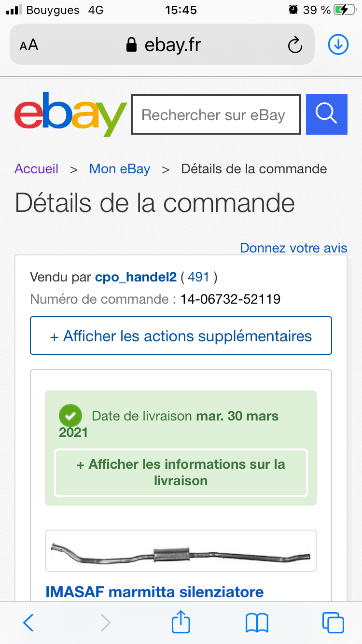Viewport: 362px width, 644px height.
Task: Go to Accueil breadcrumb
Action: pos(37,169)
